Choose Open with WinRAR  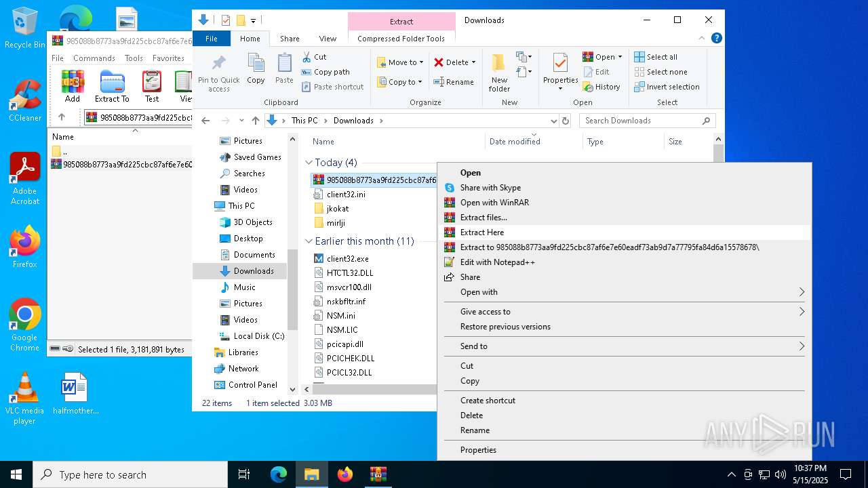click(624, 203)
